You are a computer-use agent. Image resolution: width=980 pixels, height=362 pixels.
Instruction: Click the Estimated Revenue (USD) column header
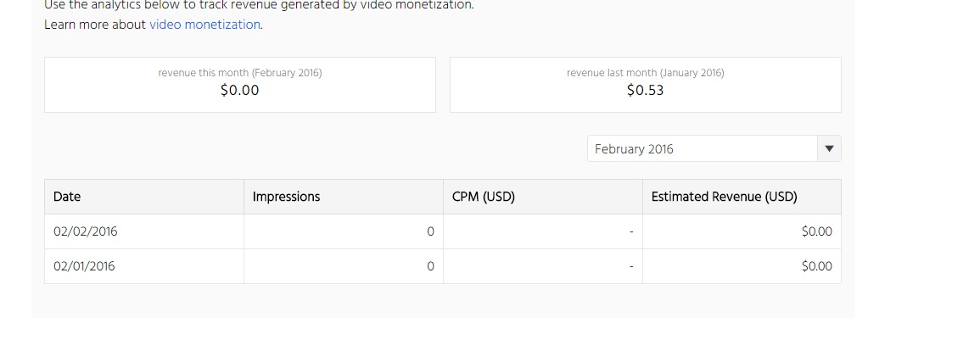[x=724, y=197]
